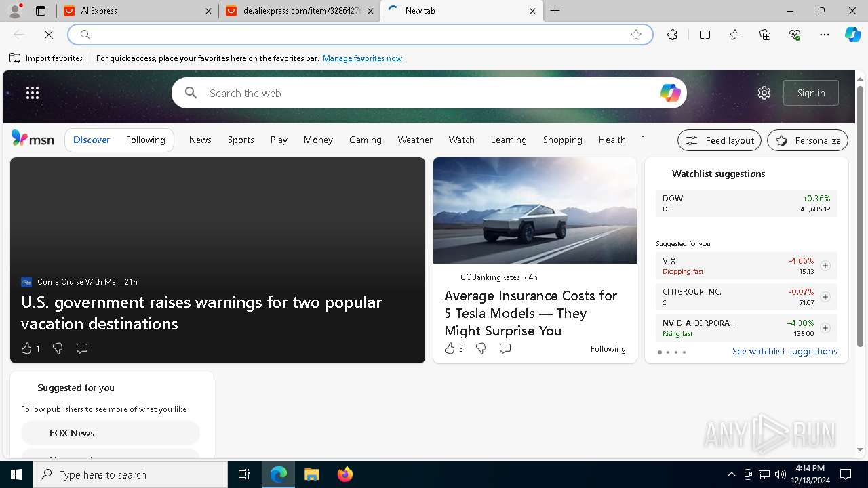The height and width of the screenshot is (488, 868).
Task: Open the News category
Action: tap(200, 140)
